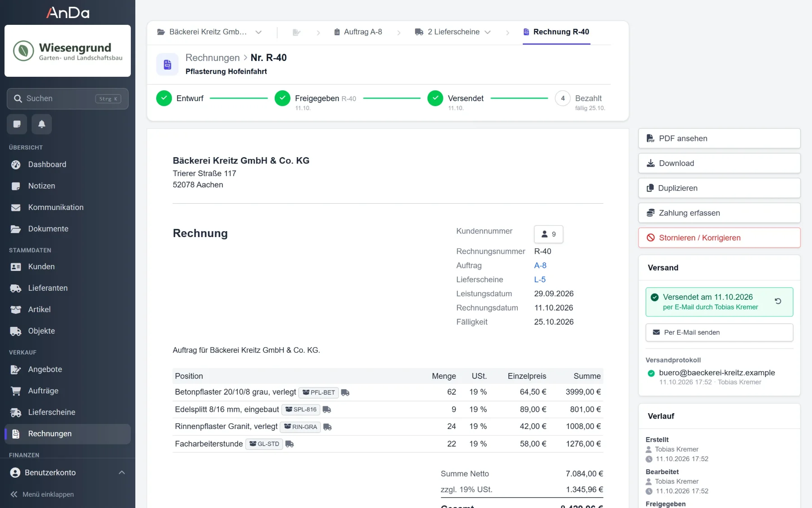Screen dimensions: 812x508
Task: Focus the Suchen search field
Action: click(68, 98)
